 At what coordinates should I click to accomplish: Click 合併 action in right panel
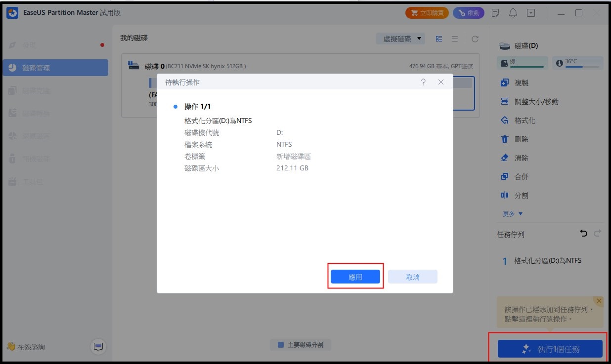pos(515,177)
